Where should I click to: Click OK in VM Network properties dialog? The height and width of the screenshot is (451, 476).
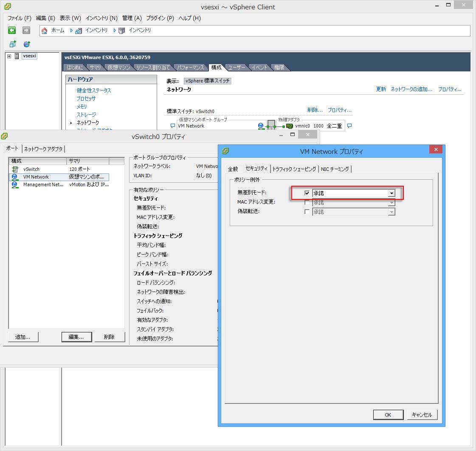pos(388,415)
